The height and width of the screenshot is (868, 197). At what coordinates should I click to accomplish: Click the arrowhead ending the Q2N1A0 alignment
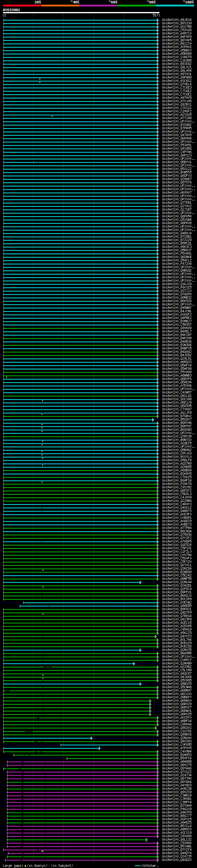click(x=92, y=738)
